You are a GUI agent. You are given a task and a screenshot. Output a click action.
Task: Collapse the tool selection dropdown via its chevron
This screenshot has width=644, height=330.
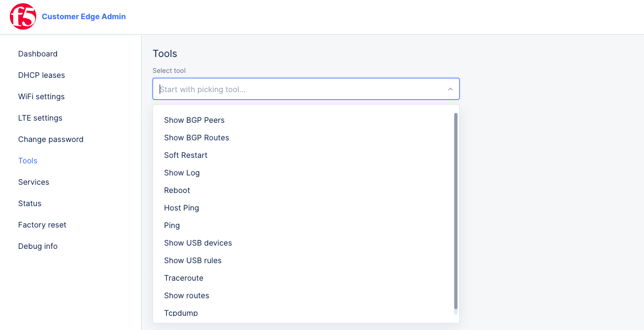point(450,88)
